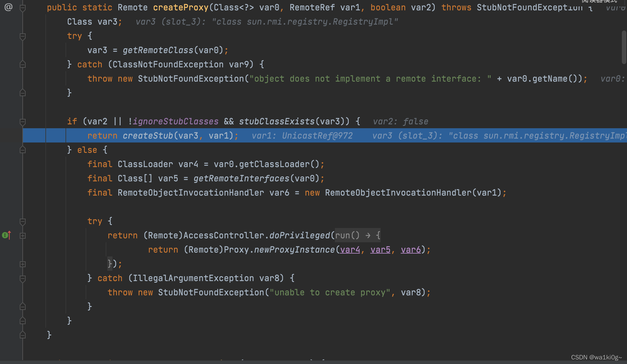The width and height of the screenshot is (627, 364).
Task: Click the ClassNotFoundException type in catch
Action: coord(168,64)
